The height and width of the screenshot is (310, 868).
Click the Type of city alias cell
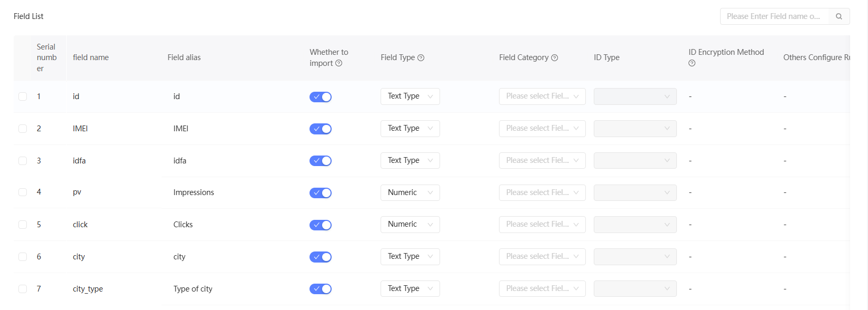[x=193, y=289]
